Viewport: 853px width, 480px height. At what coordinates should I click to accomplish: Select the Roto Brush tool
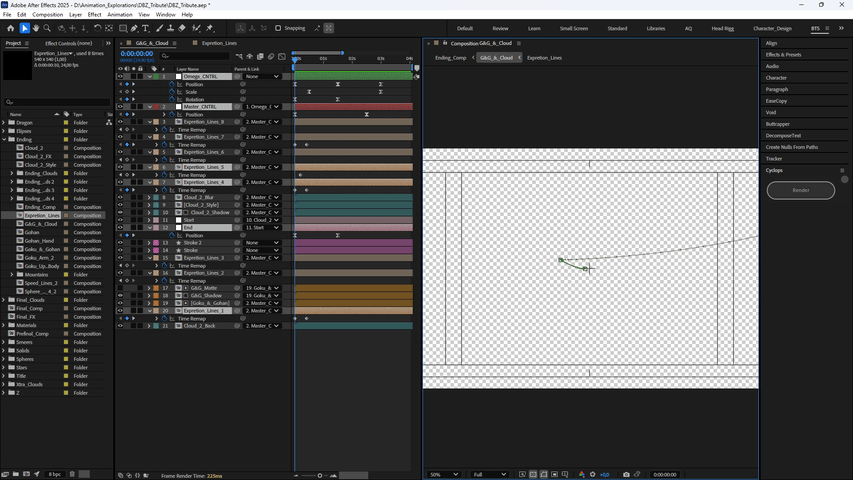[x=196, y=28]
